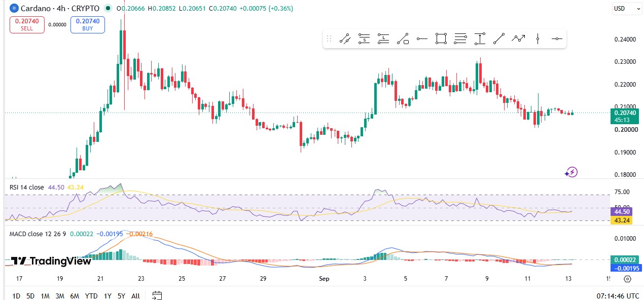The width and height of the screenshot is (644, 300).
Task: Click the Cardano · 4h · CRYPTO title
Action: tap(60, 9)
